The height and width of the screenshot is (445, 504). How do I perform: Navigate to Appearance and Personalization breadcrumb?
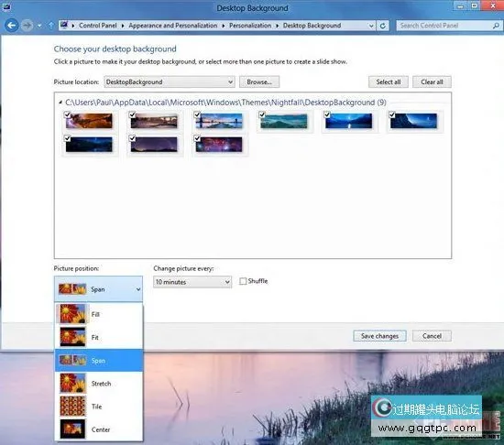[x=173, y=26]
